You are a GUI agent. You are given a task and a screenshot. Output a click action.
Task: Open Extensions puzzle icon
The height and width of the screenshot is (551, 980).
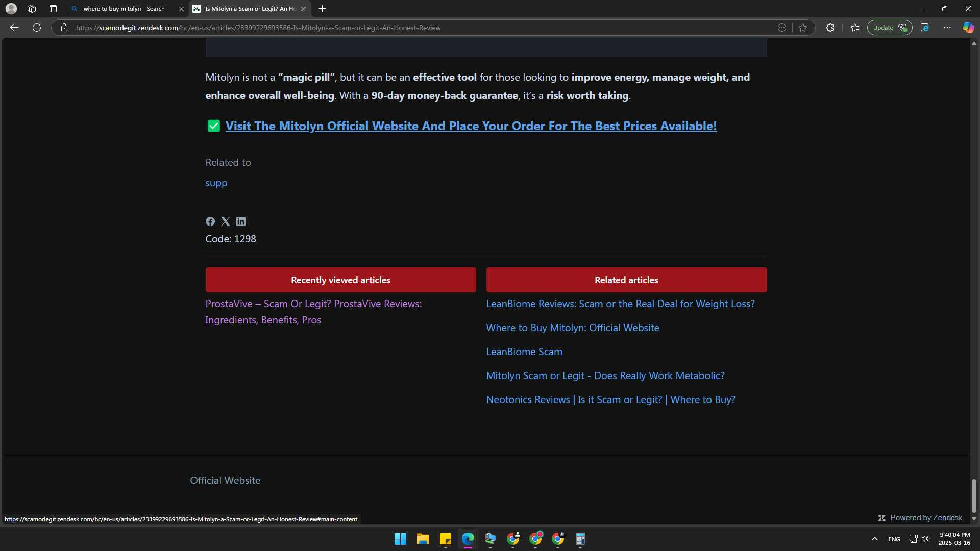(x=830, y=28)
